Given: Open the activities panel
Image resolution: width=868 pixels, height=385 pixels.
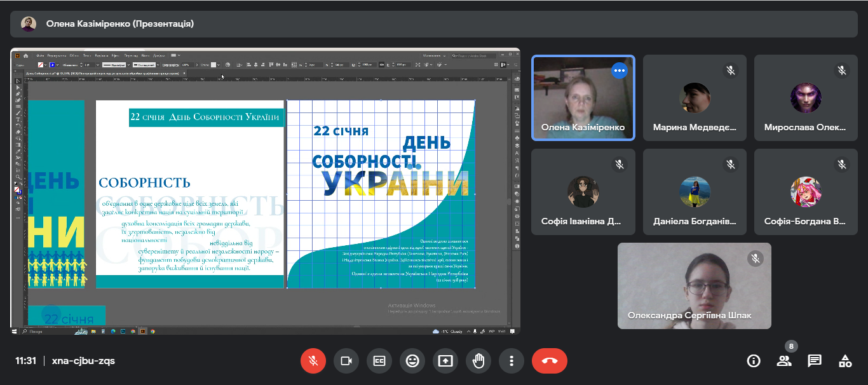Looking at the screenshot, I should tap(845, 361).
